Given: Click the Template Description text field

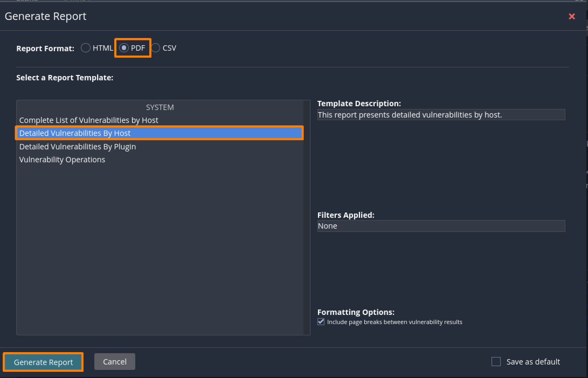Looking at the screenshot, I should pos(441,115).
